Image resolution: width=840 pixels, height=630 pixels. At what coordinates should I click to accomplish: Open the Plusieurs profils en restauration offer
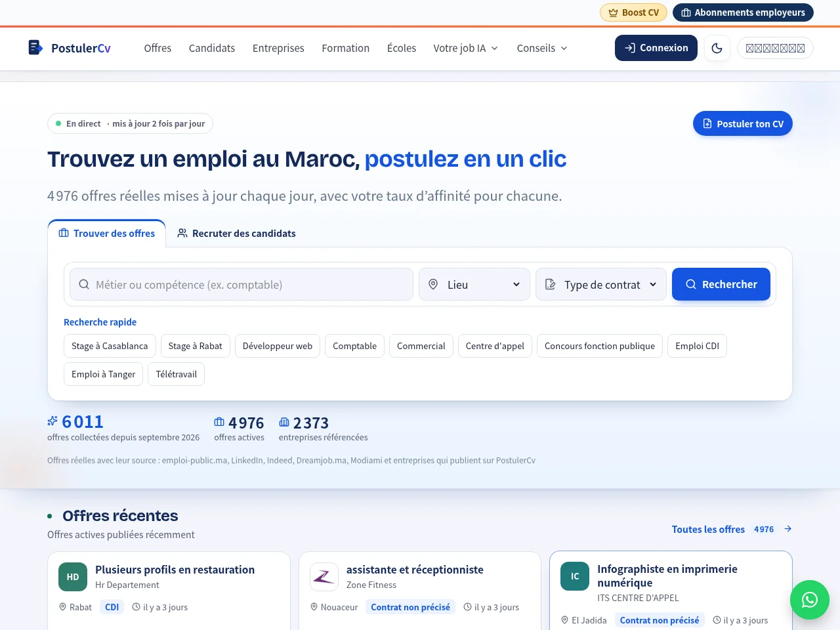(x=175, y=570)
